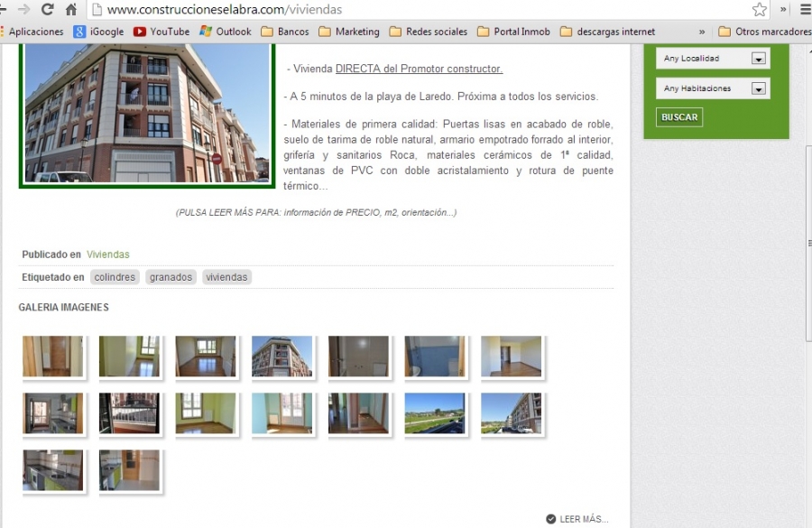Viewport: 812px width, 528px height.
Task: Expand the Any Localidad dropdown
Action: coord(713,59)
